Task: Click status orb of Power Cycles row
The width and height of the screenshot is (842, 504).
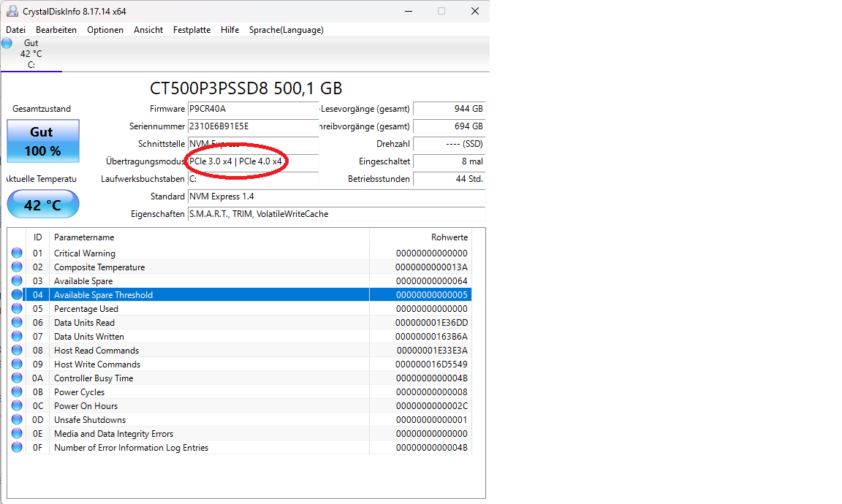Action: 17,392
